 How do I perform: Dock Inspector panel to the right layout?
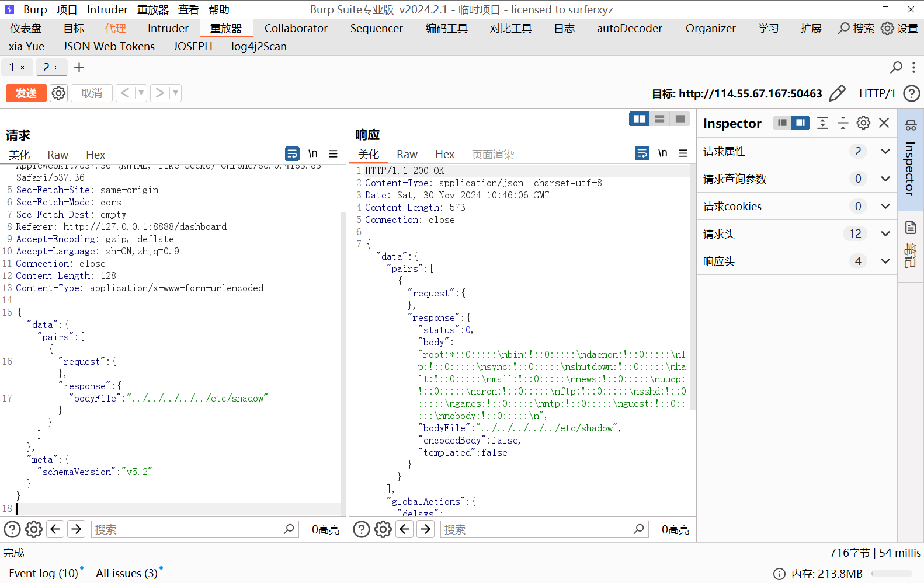pyautogui.click(x=801, y=123)
